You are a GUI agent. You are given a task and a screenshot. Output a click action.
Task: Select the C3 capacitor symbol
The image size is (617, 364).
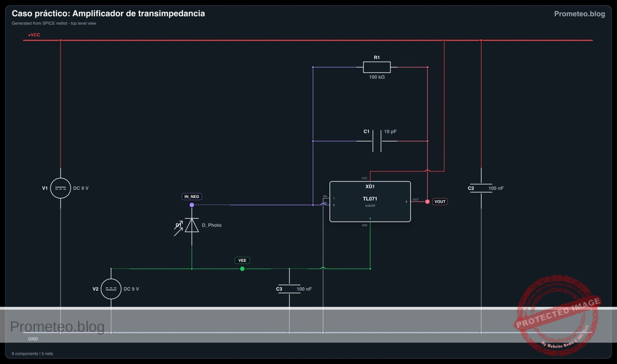coord(289,289)
